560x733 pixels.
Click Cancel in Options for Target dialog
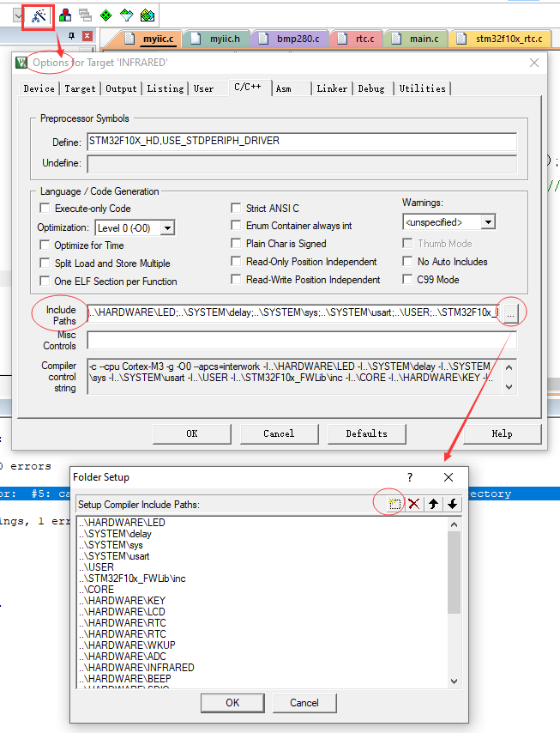(x=280, y=433)
